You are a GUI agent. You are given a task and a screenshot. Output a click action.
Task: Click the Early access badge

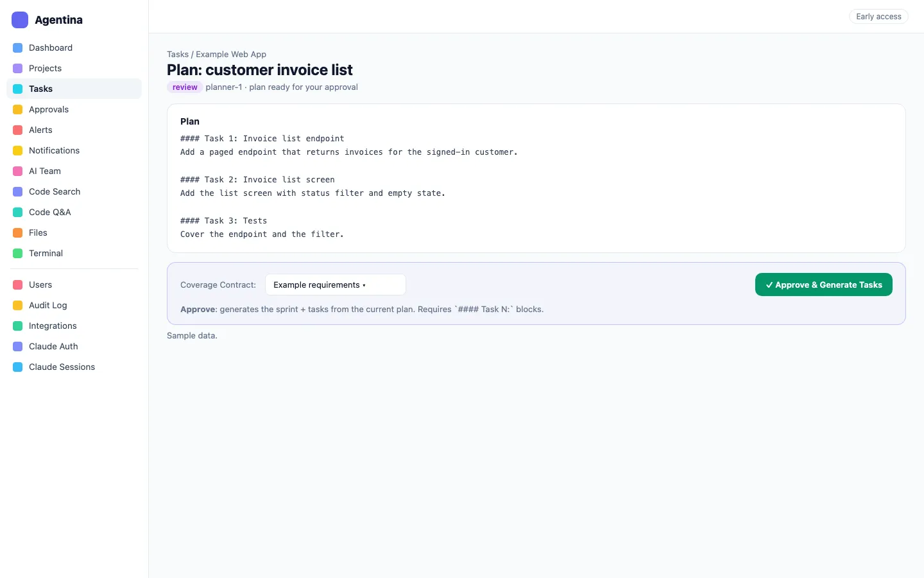(878, 17)
